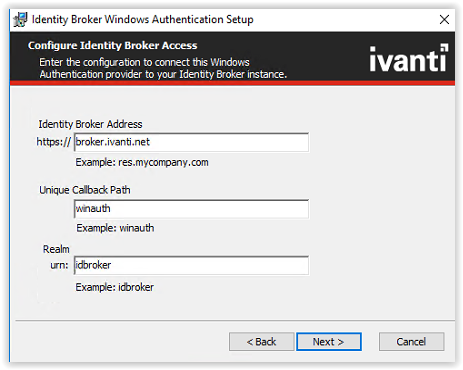Focus the Unique Callback Path input
The height and width of the screenshot is (370, 463).
pyautogui.click(x=191, y=209)
